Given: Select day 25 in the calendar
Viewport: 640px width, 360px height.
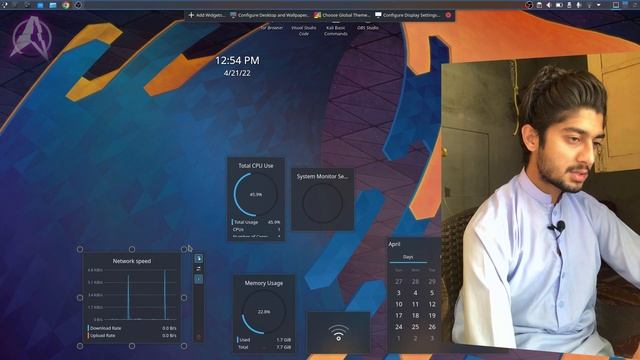Looking at the screenshot, I should tap(416, 327).
